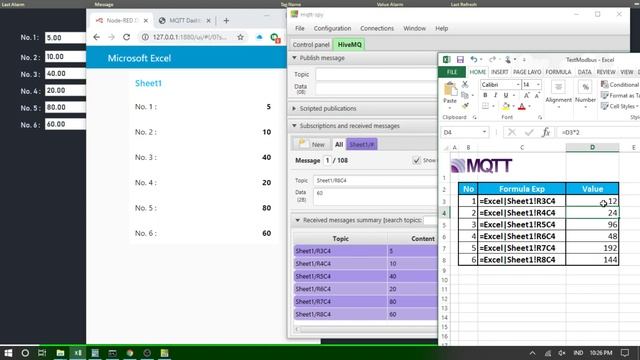Open a new Chrome tab with plus

[x=226, y=20]
